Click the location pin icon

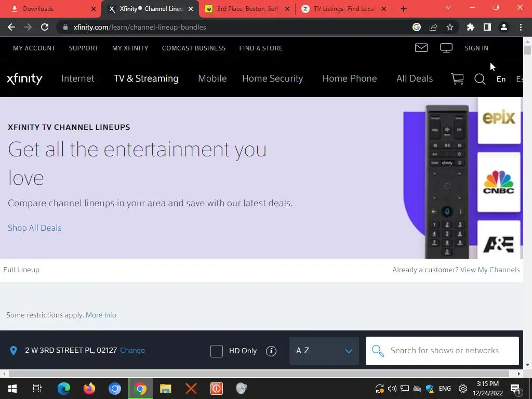(13, 351)
